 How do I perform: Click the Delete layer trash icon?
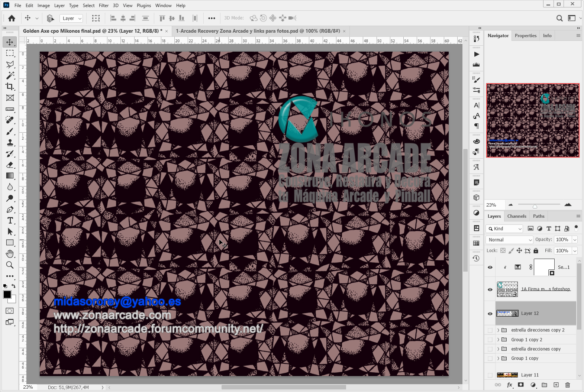(567, 385)
